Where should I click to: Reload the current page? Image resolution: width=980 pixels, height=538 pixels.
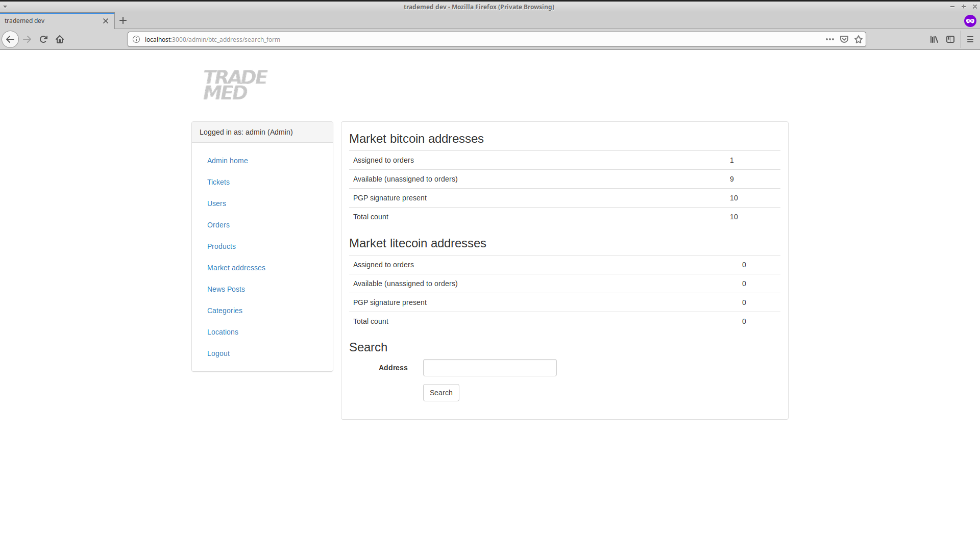[x=43, y=39]
